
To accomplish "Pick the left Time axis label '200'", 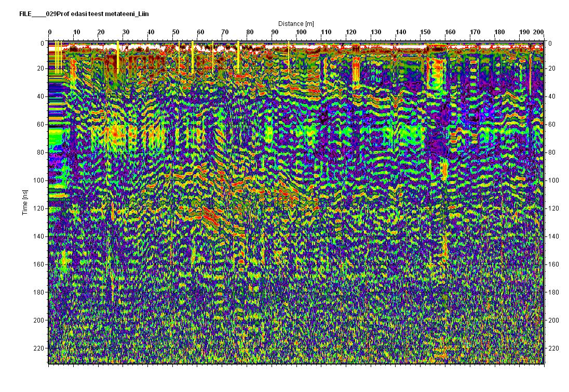I will (39, 320).
